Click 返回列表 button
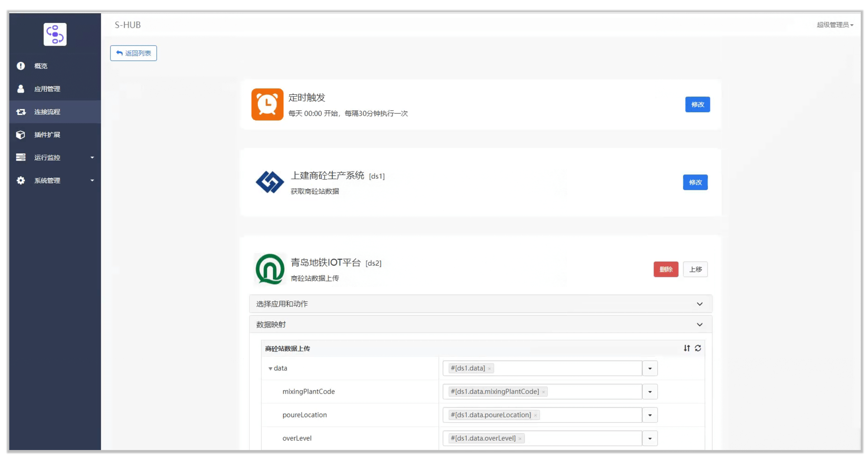868x461 pixels. coord(133,53)
